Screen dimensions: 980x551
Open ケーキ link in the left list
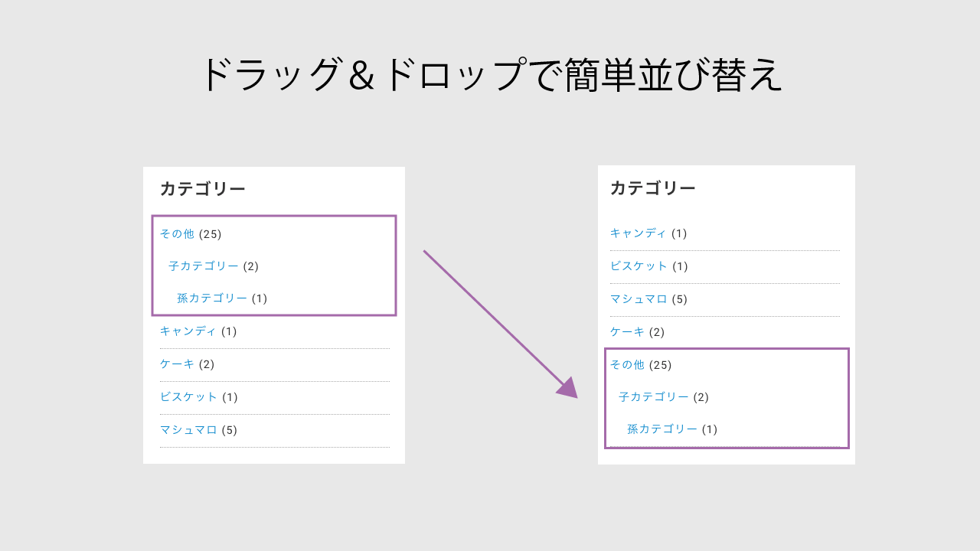pyautogui.click(x=177, y=364)
